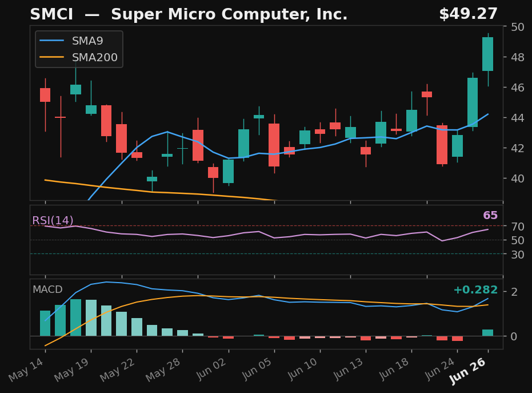This screenshot has width=532, height=393.
Task: Click the RSI(14) panel label
Action: 53,220
